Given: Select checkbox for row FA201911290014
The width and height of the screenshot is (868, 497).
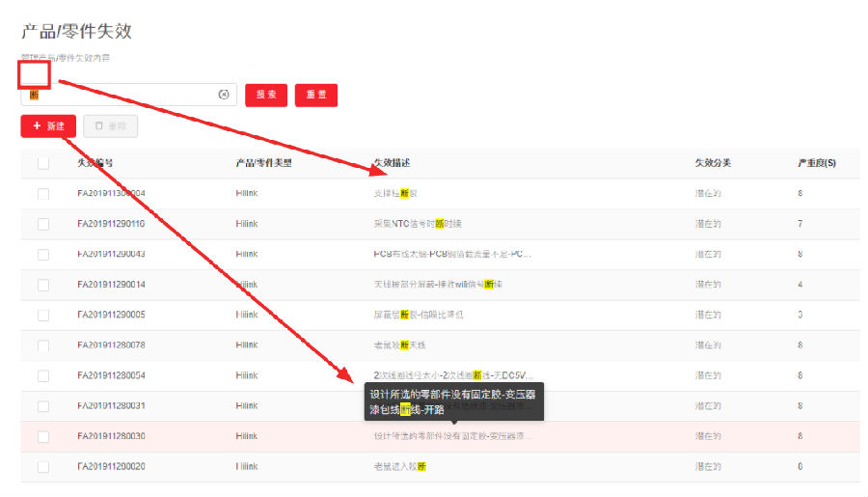Looking at the screenshot, I should 43,285.
